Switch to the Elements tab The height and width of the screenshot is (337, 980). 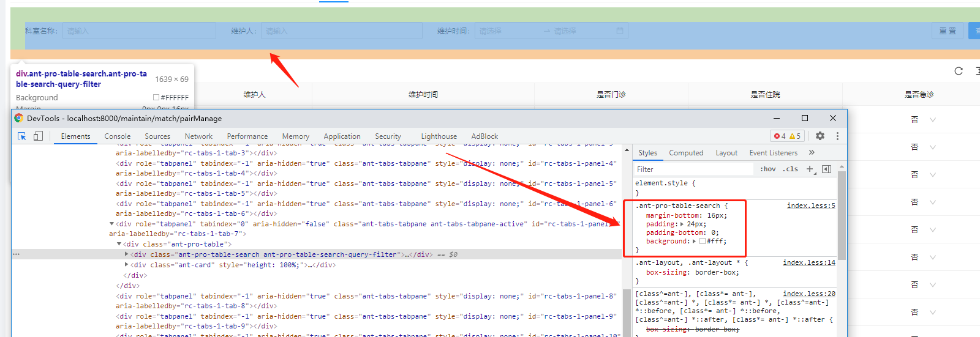[75, 136]
